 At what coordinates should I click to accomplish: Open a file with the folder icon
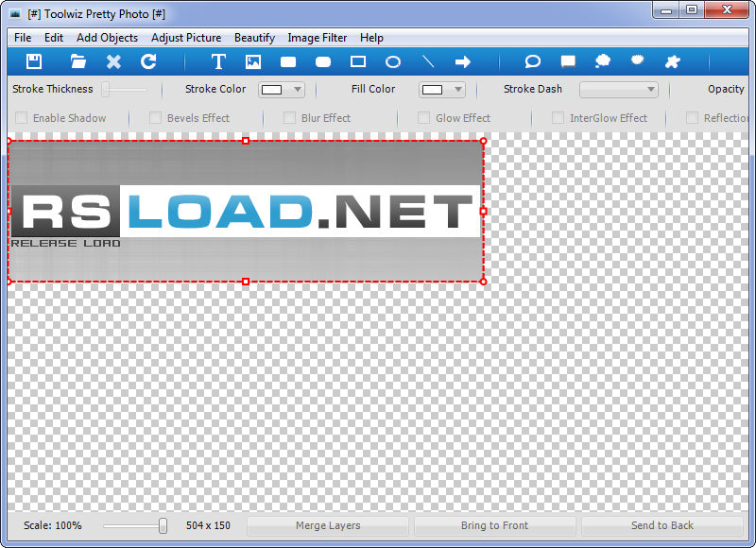tap(78, 61)
